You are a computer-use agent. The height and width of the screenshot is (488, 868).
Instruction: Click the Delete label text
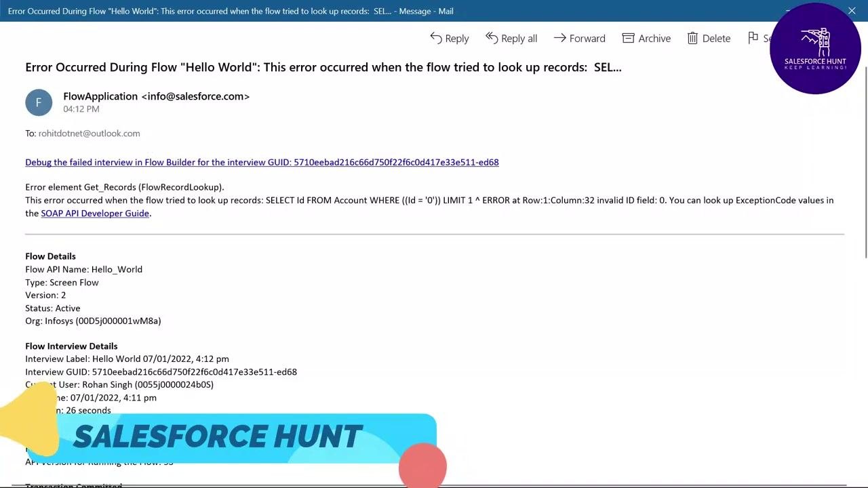tap(716, 39)
